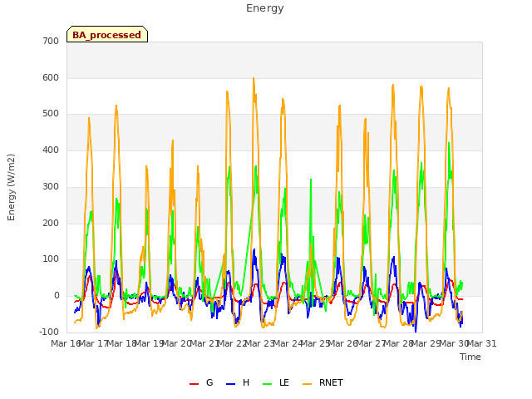Click the red G legend color marker
Image resolution: width=532 pixels, height=399 pixels.
tap(194, 384)
